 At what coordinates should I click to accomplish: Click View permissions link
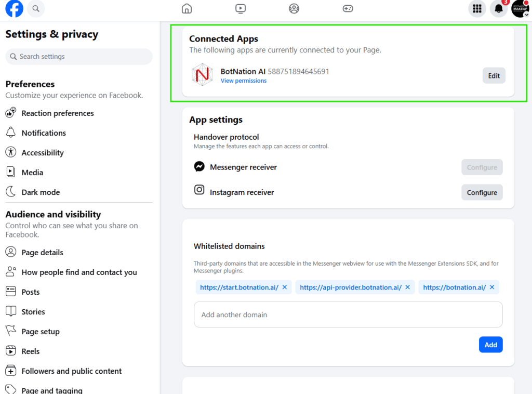click(243, 81)
